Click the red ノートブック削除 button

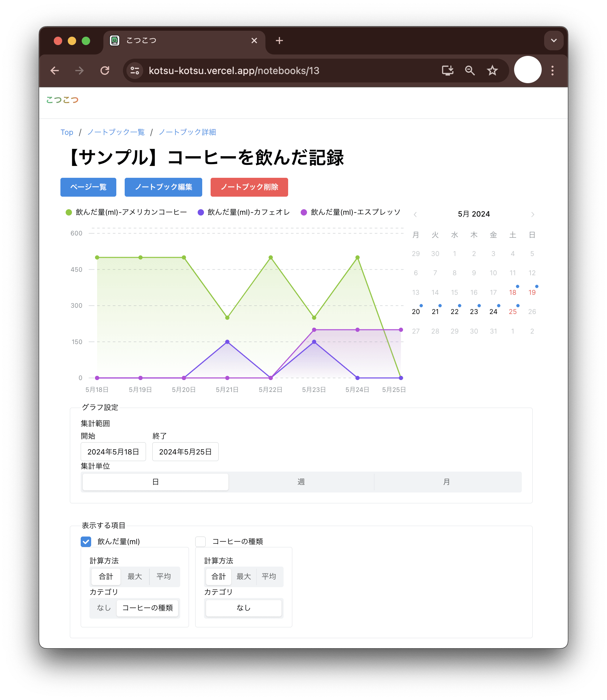(249, 187)
